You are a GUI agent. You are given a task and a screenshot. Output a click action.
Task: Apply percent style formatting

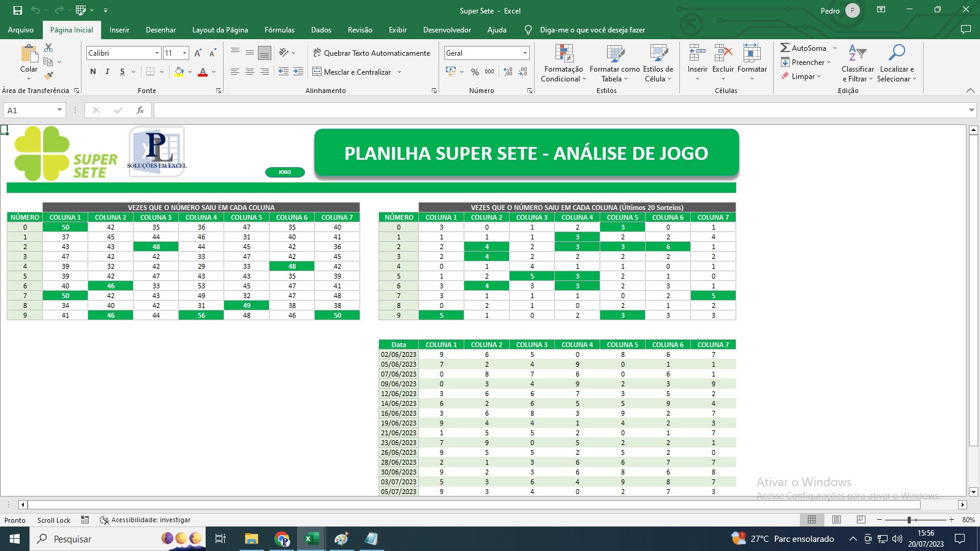coord(475,72)
